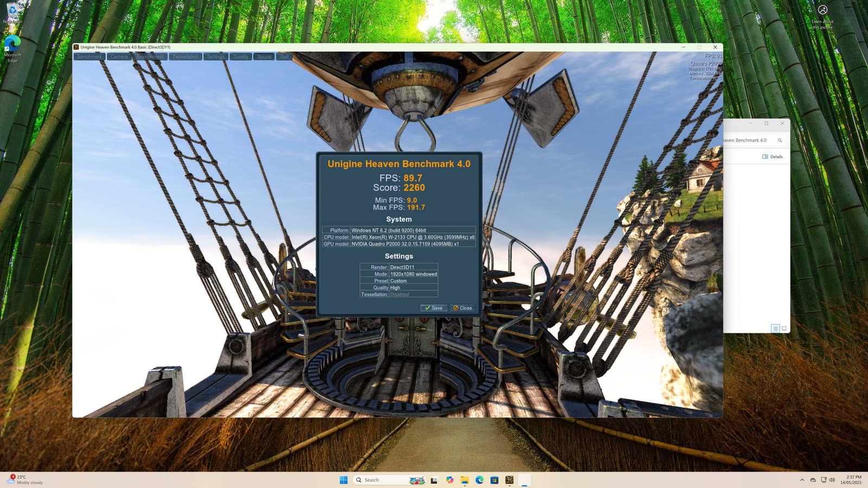Screen dimensions: 868x488
Task: Switch to Heaven Benchmark taskbar icon
Action: 509,480
